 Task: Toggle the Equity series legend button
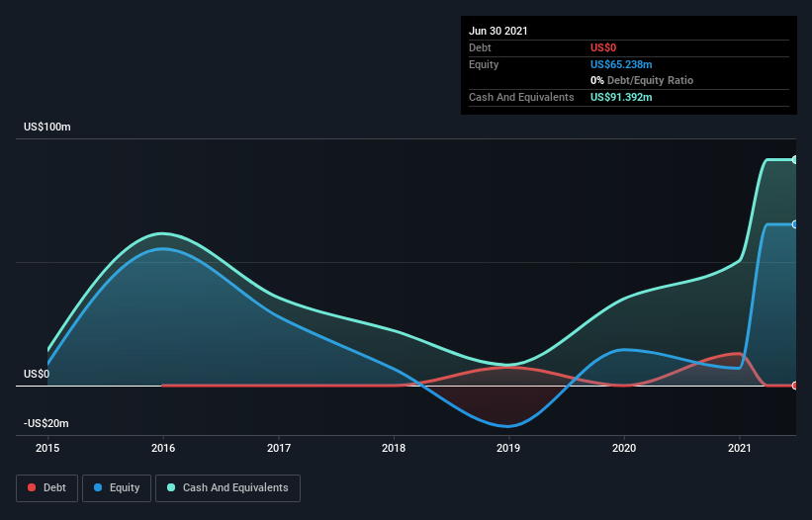pos(117,488)
